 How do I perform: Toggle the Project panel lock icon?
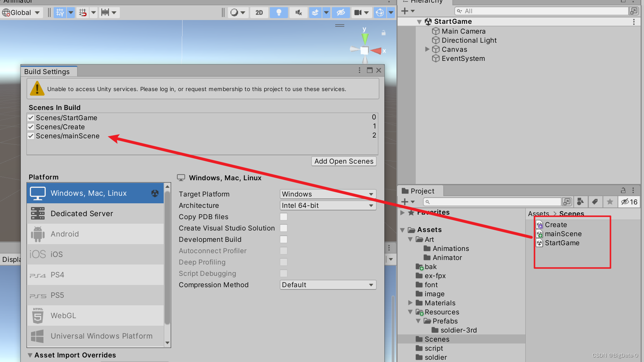(623, 190)
